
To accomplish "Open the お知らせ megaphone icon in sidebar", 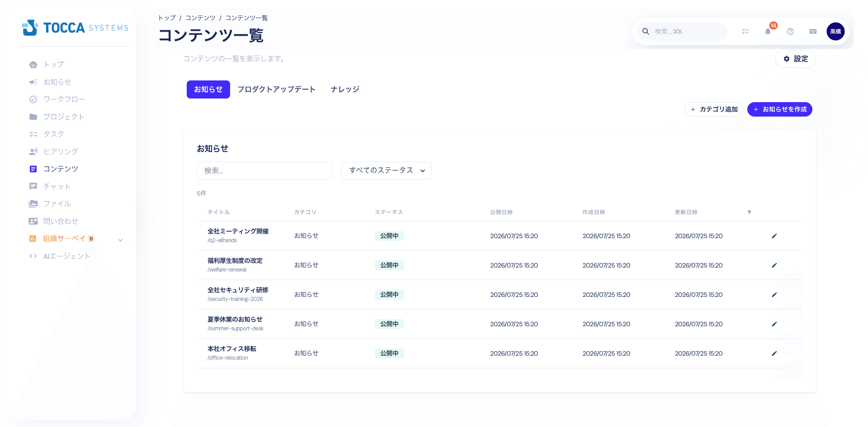I will pyautogui.click(x=33, y=82).
